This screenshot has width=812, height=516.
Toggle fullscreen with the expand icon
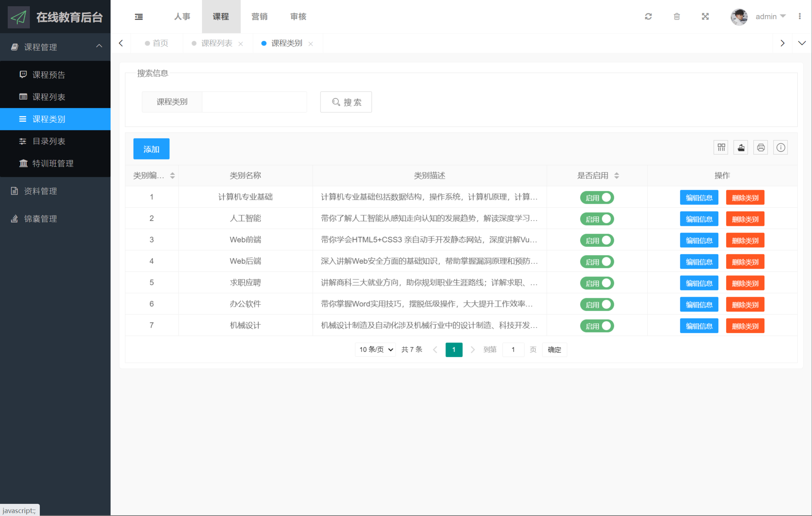pyautogui.click(x=705, y=17)
